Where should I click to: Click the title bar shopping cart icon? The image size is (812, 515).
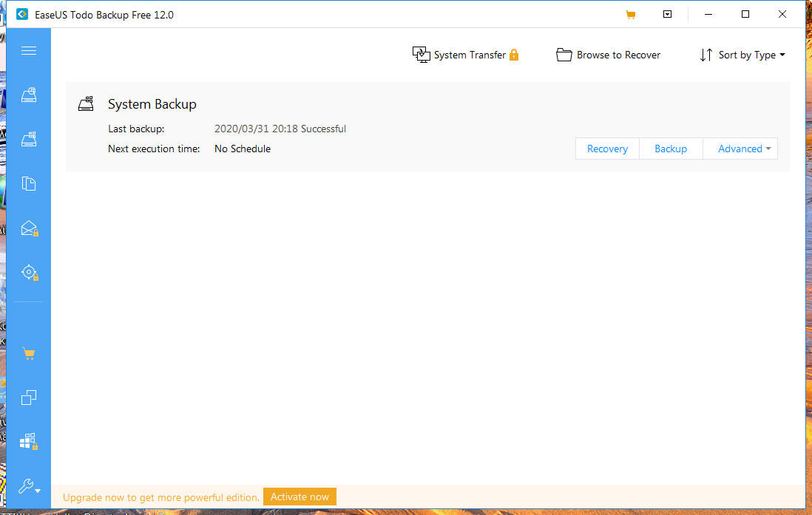pos(630,15)
